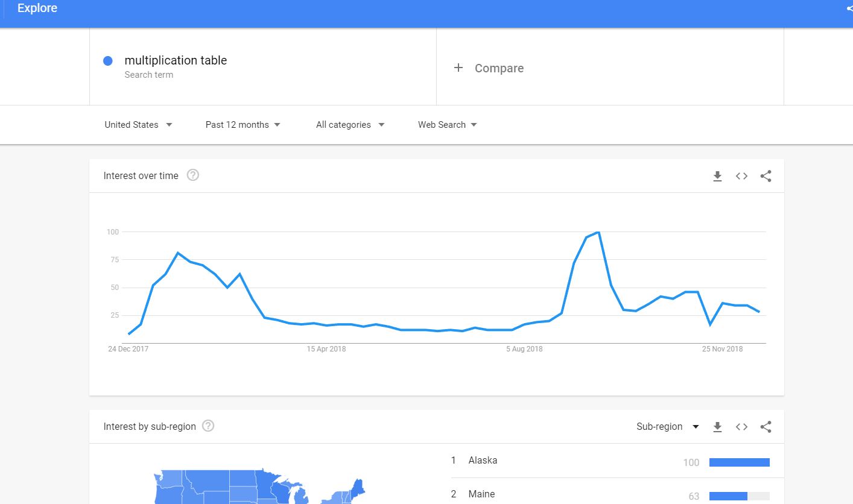Edit the multiplication table search term
The height and width of the screenshot is (504, 853).
pyautogui.click(x=176, y=60)
